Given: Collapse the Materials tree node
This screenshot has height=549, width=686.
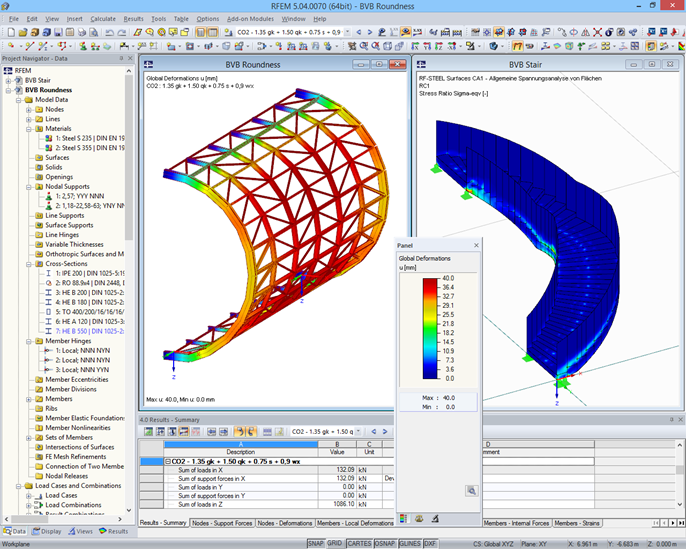Looking at the screenshot, I should [28, 129].
